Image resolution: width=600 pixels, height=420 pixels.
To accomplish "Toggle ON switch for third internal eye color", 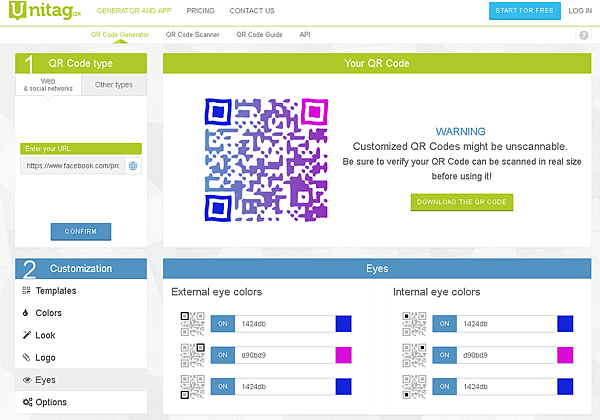I will pyautogui.click(x=444, y=386).
